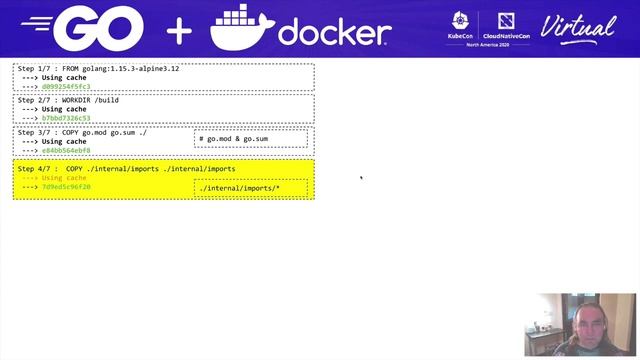Screen dimensions: 640x360
Task: Click the KubeCon logo icon
Action: pos(460,20)
